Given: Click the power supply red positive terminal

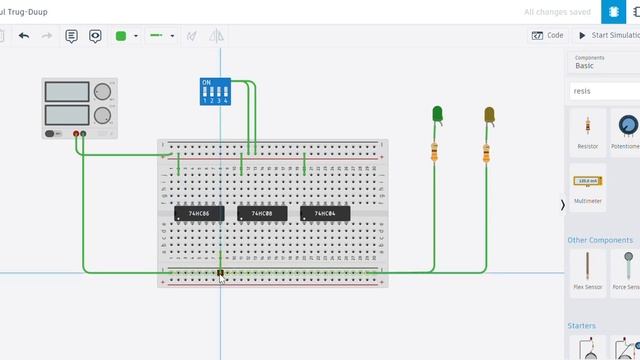Looking at the screenshot, I should click(x=76, y=133).
